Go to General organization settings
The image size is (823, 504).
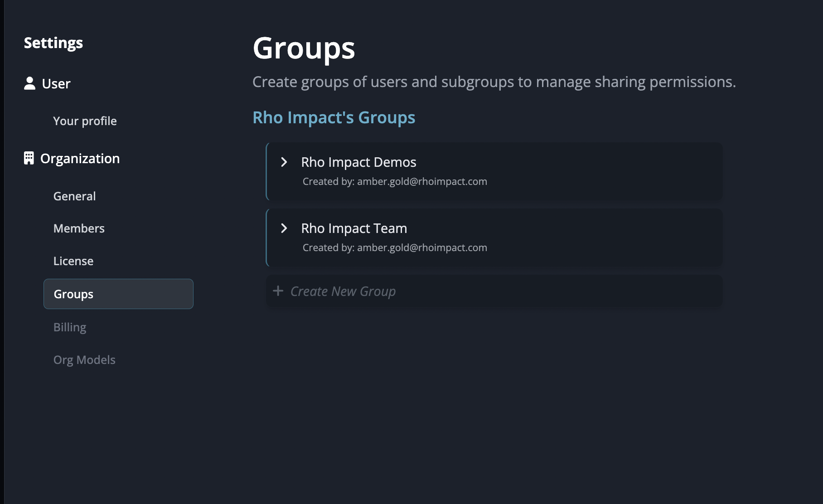point(74,196)
